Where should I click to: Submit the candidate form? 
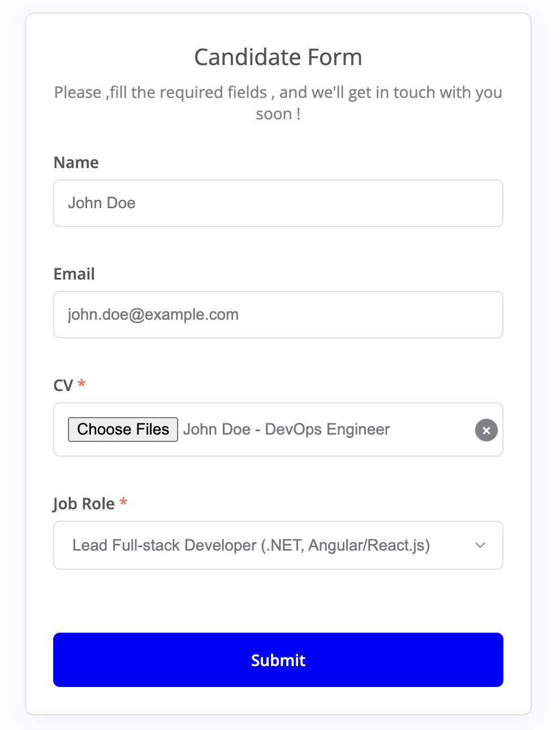tap(278, 660)
